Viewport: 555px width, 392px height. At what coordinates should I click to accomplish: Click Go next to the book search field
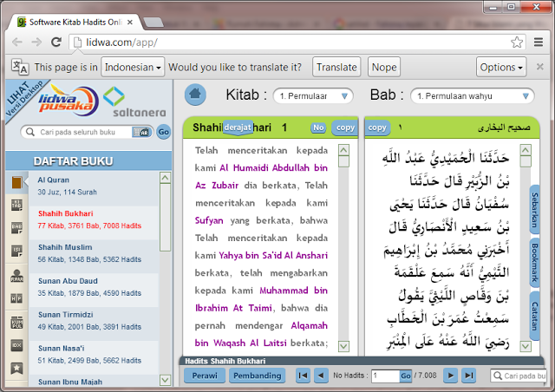(164, 132)
